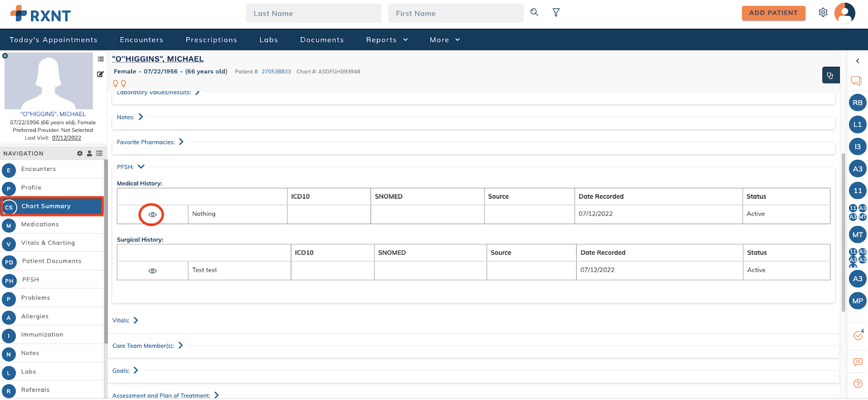The image size is (868, 400).
Task: Open the help question mark icon
Action: (858, 384)
